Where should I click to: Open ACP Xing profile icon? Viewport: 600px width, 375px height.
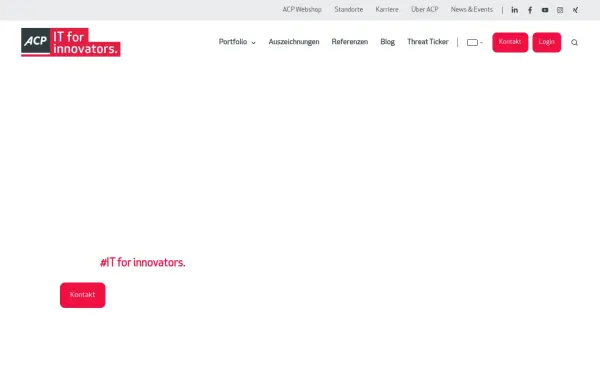coord(575,10)
